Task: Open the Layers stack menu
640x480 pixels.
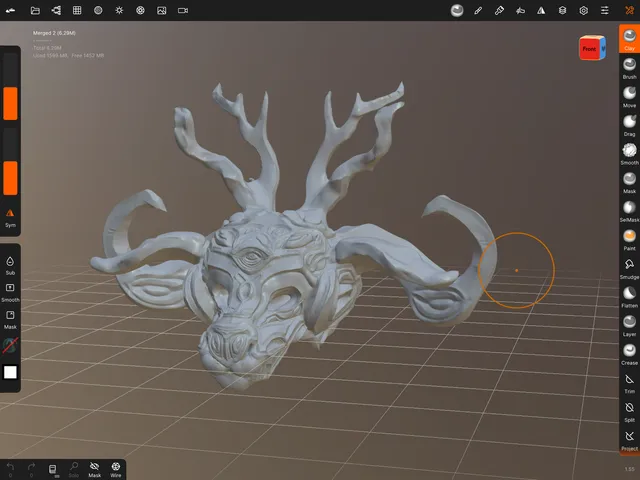Action: (x=562, y=11)
